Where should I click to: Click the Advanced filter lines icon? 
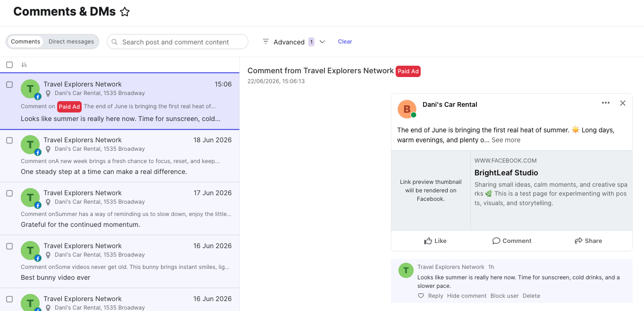click(x=266, y=42)
